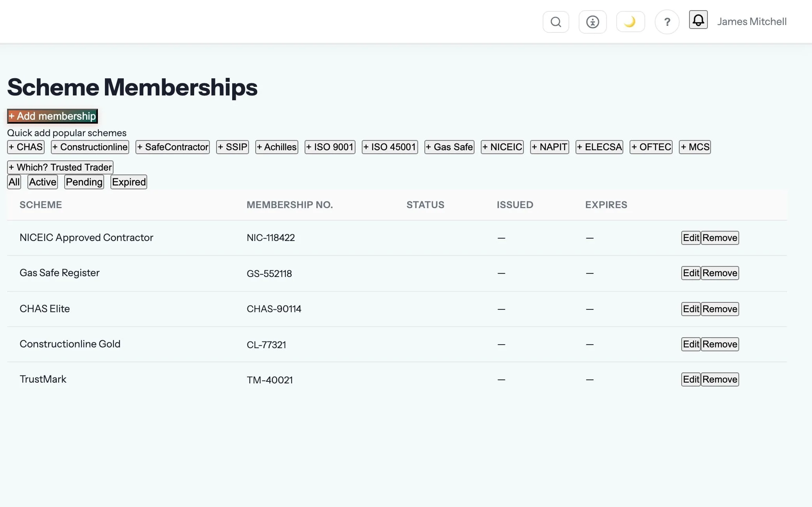812x507 pixels.
Task: Edit the Gas Safe Register membership
Action: 691,273
